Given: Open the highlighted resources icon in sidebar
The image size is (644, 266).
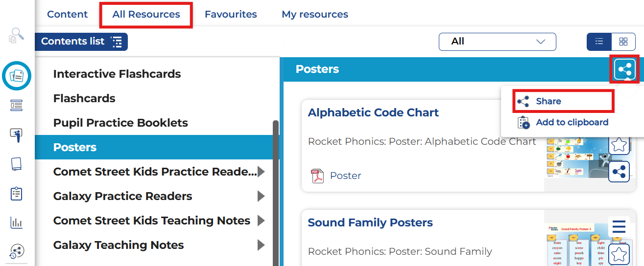Looking at the screenshot, I should point(17,76).
